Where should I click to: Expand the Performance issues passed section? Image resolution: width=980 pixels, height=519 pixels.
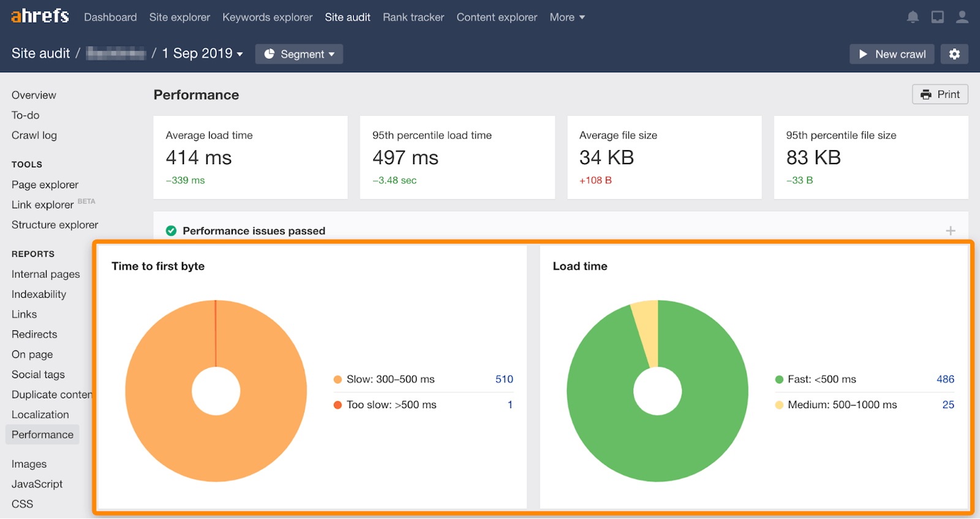point(950,231)
